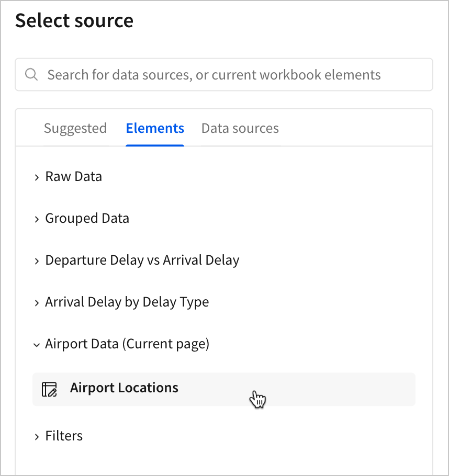Viewport: 449px width, 476px height.
Task: Select Arrival Delay by Delay Type label
Action: [127, 302]
